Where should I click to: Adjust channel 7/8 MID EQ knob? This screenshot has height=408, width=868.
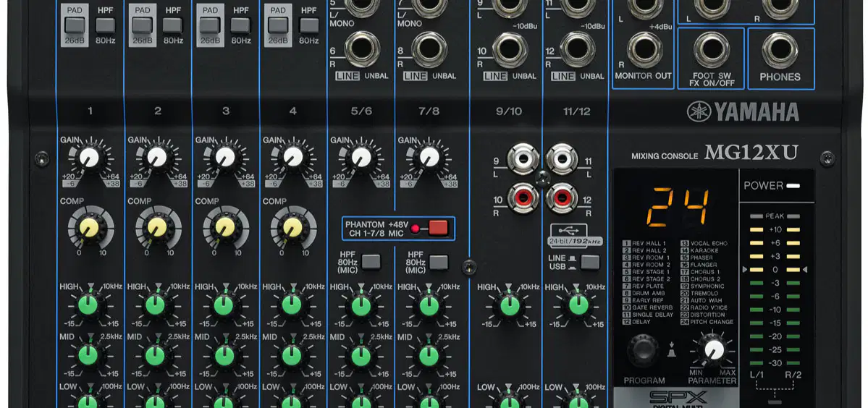point(429,355)
